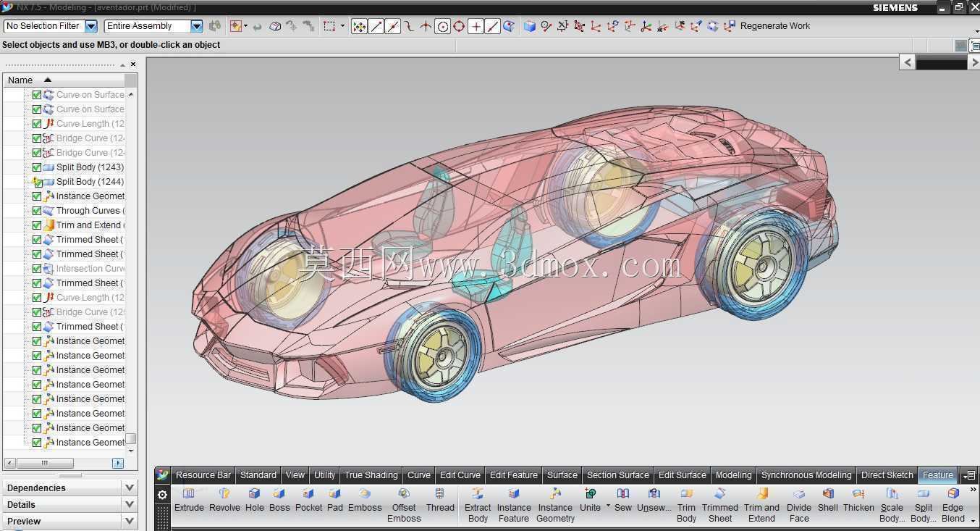Open the toolbar settings gear
This screenshot has width=980, height=531.
coord(162,495)
